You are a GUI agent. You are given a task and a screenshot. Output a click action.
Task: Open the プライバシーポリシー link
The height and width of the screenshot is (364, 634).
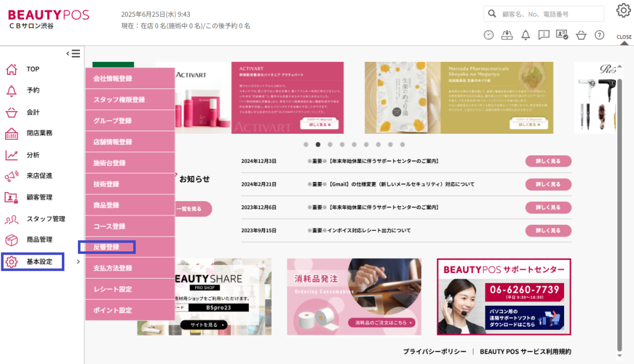pyautogui.click(x=434, y=352)
